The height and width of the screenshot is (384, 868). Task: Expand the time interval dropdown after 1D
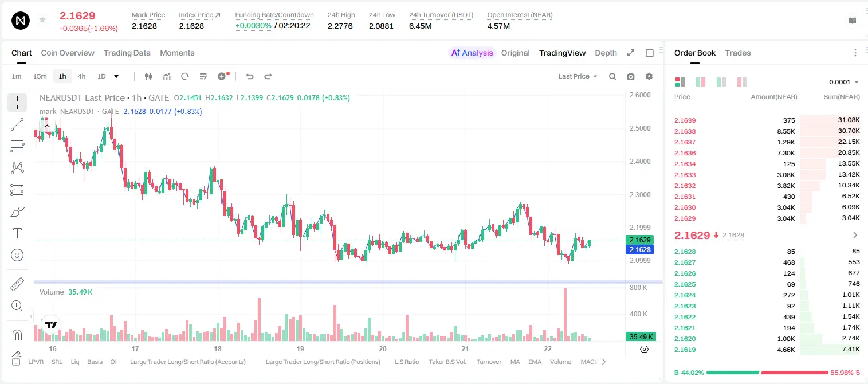tap(116, 76)
